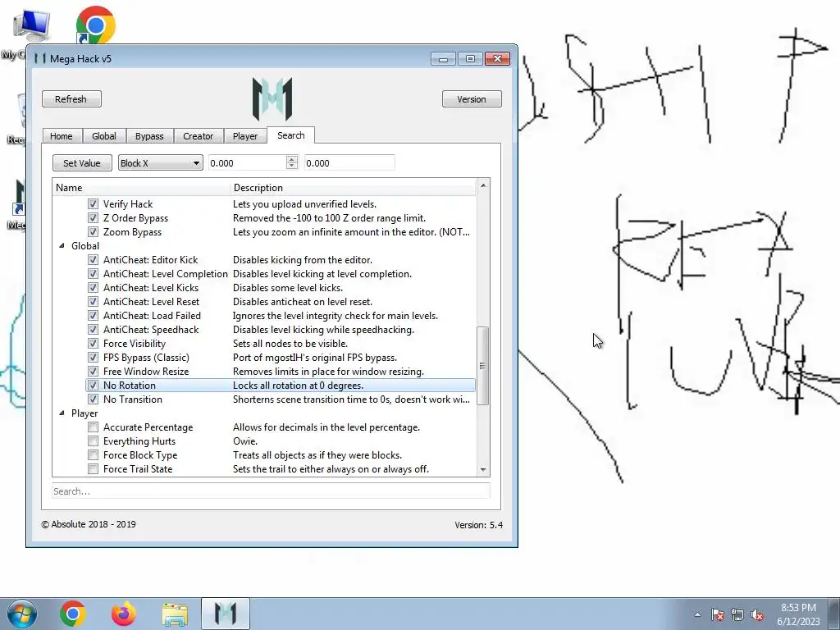The height and width of the screenshot is (630, 840).
Task: Click the list scrollbar thumb
Action: [x=482, y=366]
